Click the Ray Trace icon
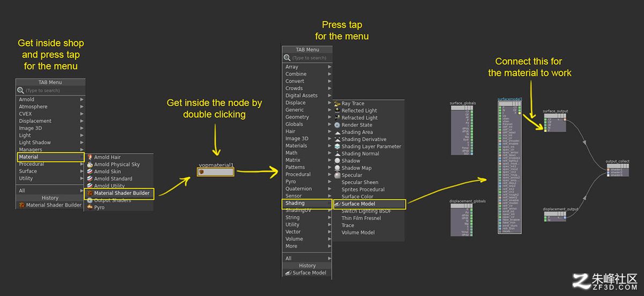This screenshot has width=644, height=296. pos(337,104)
